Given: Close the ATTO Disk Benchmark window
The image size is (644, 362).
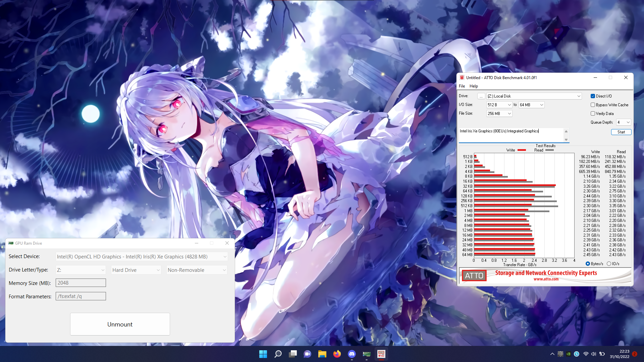Looking at the screenshot, I should point(626,77).
